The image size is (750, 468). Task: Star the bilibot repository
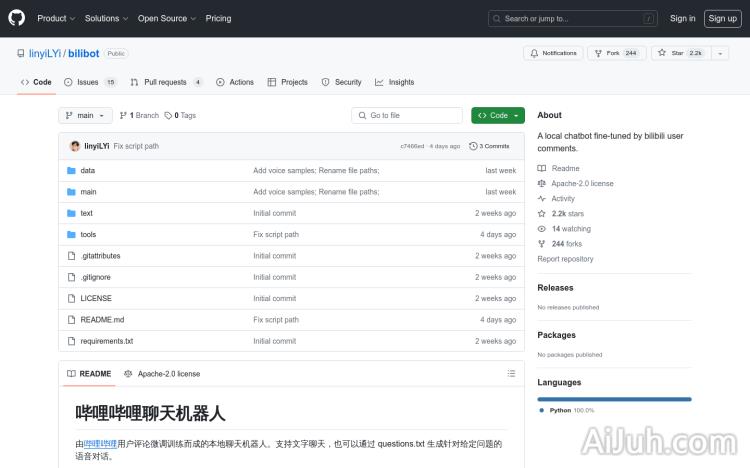(x=679, y=53)
